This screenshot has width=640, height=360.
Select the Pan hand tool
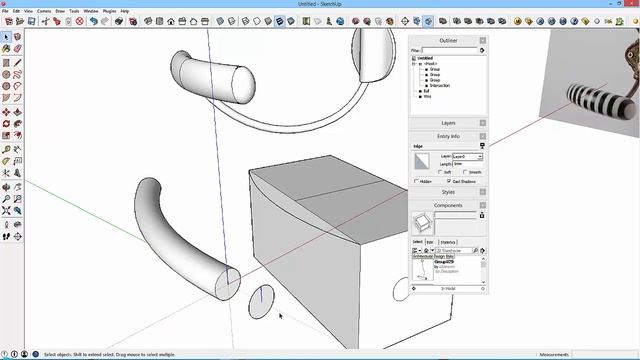point(17,187)
